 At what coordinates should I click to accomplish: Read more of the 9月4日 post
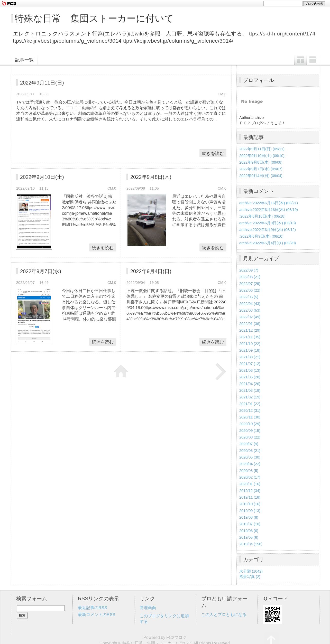[213, 342]
